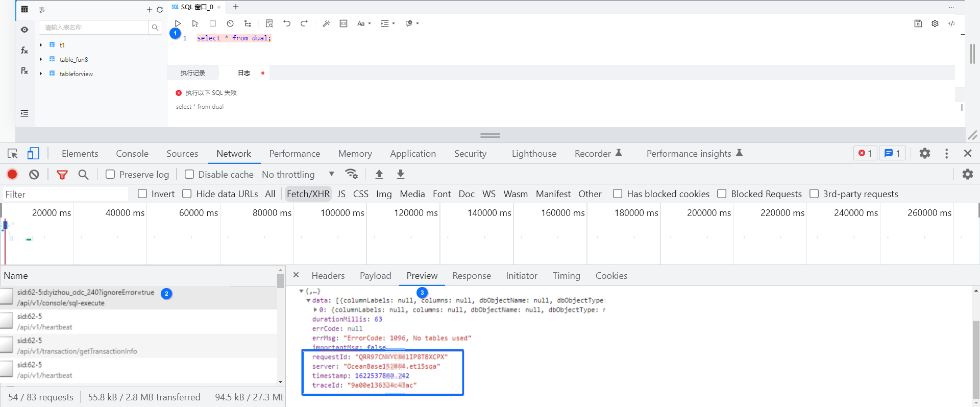The image size is (980, 407).
Task: Click the redo icon in SQL toolbar
Action: coord(304,23)
